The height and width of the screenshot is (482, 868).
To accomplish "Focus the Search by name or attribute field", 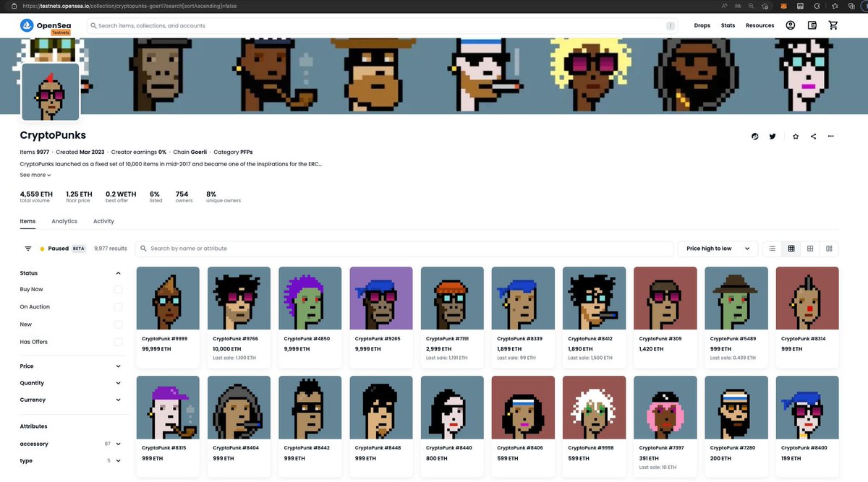I will pos(405,249).
